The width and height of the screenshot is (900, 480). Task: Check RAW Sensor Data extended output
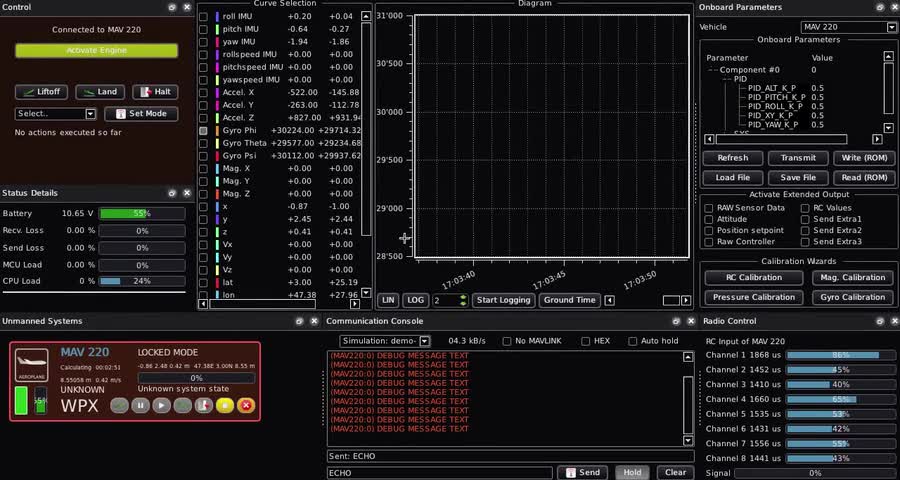(x=709, y=208)
